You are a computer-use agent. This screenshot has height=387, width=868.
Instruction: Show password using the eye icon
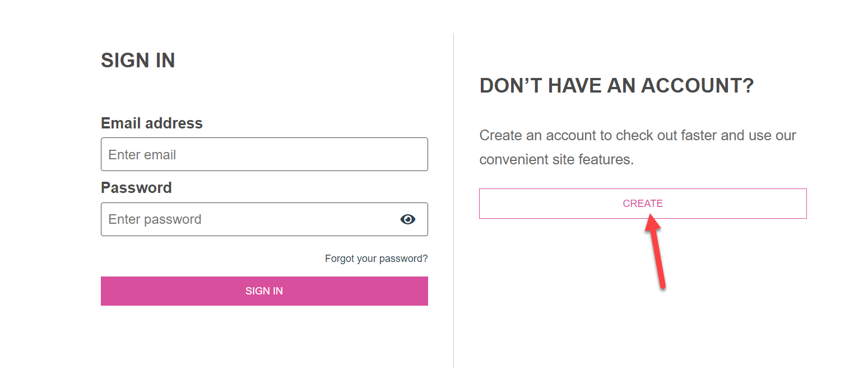[408, 219]
